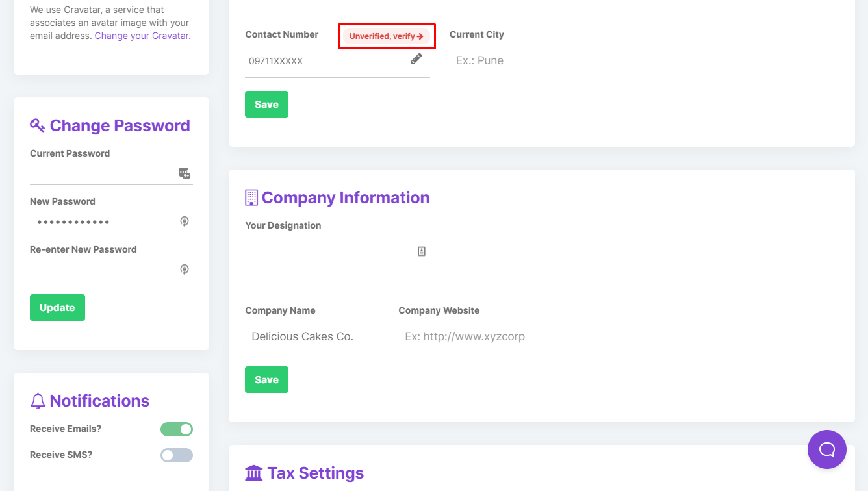Click the Re-enter New Password field
This screenshot has width=868, height=491.
pos(111,270)
